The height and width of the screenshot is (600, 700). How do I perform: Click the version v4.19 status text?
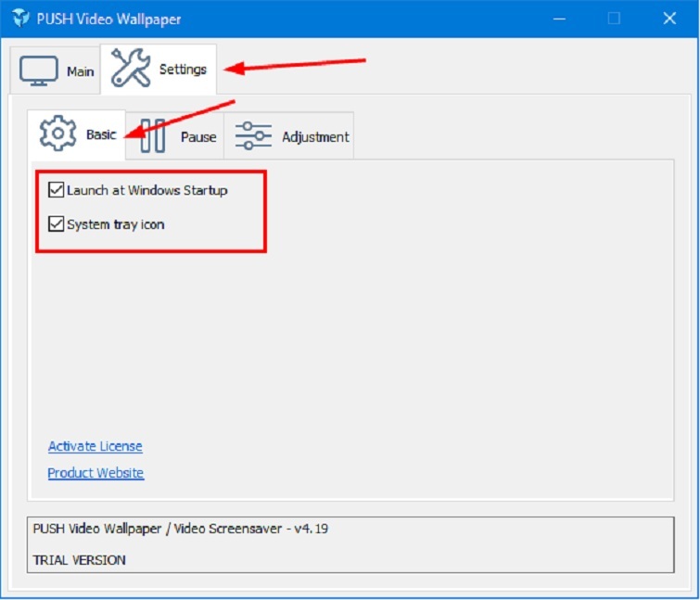tap(311, 530)
